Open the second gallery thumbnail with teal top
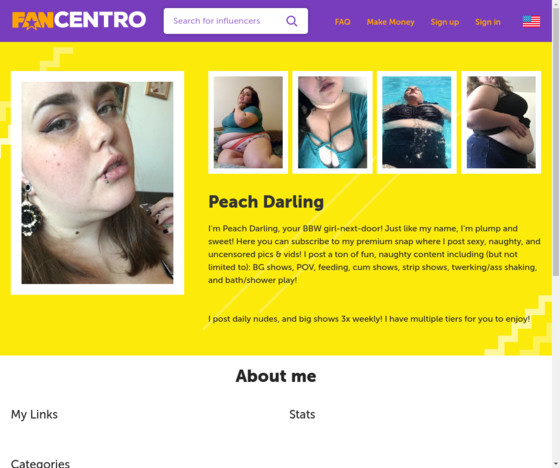Image resolution: width=560 pixels, height=468 pixels. [332, 122]
